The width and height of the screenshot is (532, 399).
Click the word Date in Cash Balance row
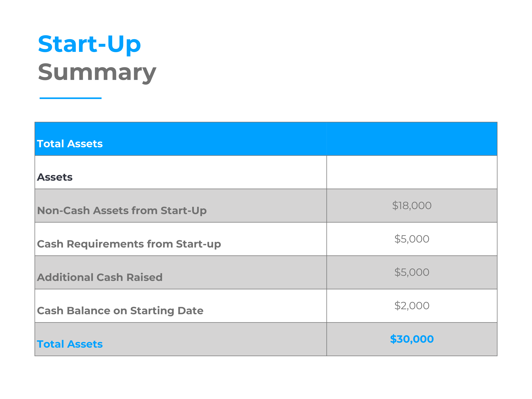(x=191, y=311)
